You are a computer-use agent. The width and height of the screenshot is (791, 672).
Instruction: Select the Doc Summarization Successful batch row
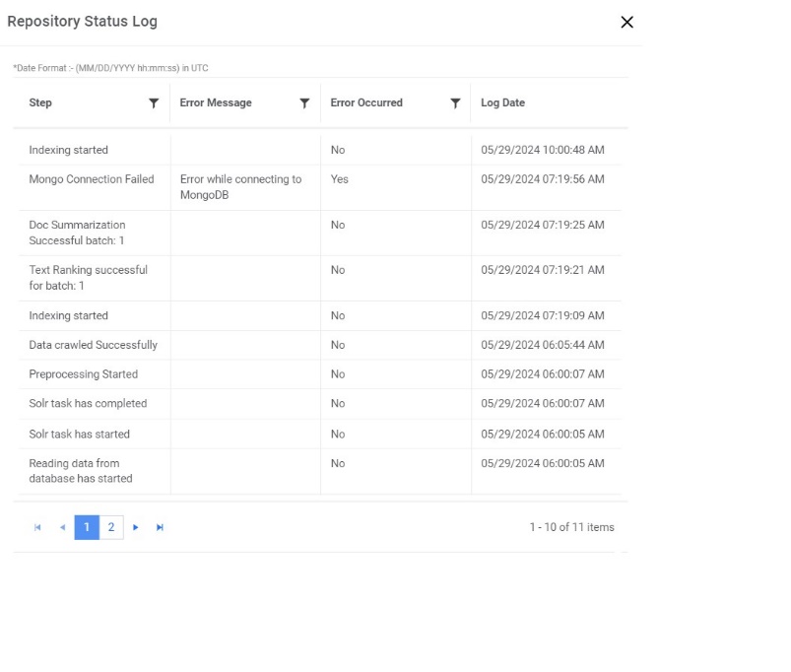[x=77, y=233]
